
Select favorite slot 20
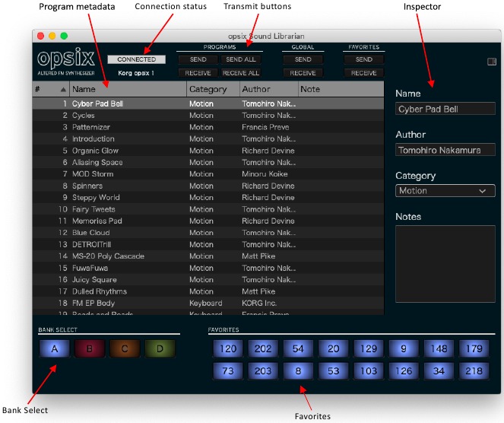point(333,348)
